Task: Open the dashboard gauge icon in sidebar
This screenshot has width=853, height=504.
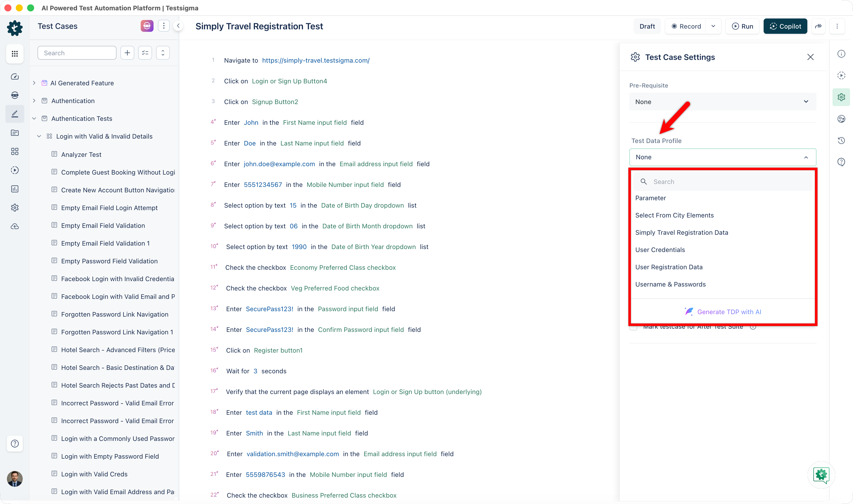Action: (15, 77)
